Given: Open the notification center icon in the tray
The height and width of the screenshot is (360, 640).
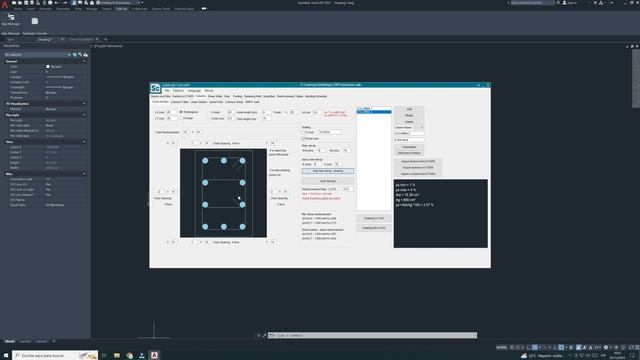Looking at the screenshot, I should coord(632,356).
